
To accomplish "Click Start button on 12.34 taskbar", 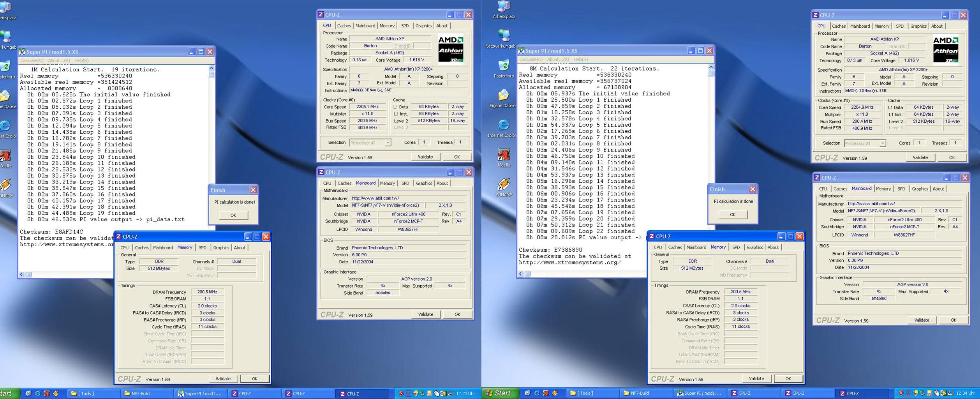I will (x=501, y=393).
